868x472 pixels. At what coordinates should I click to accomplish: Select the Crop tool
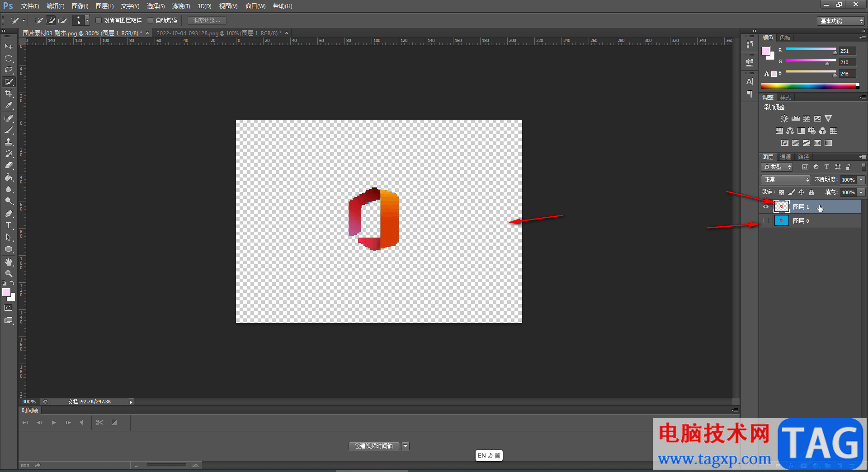click(x=9, y=93)
